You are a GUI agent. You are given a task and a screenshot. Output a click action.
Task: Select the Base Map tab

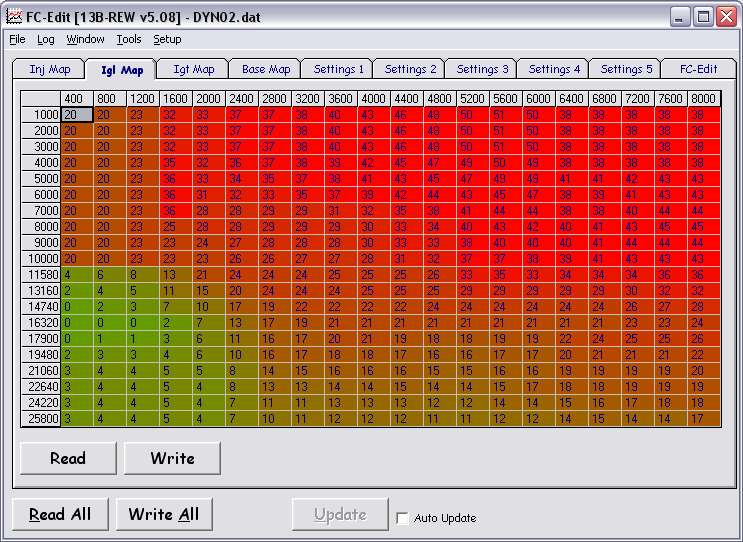coord(266,70)
